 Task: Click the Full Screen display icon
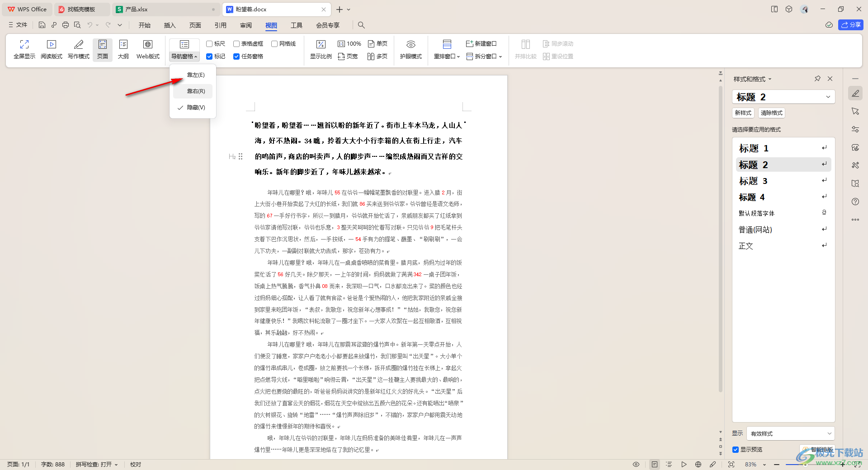(x=24, y=44)
